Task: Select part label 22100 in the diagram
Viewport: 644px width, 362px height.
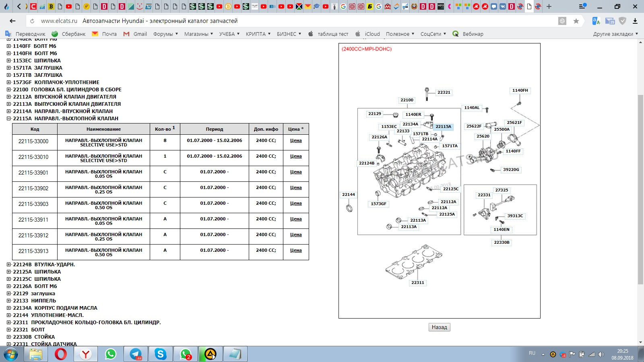Action: click(407, 100)
